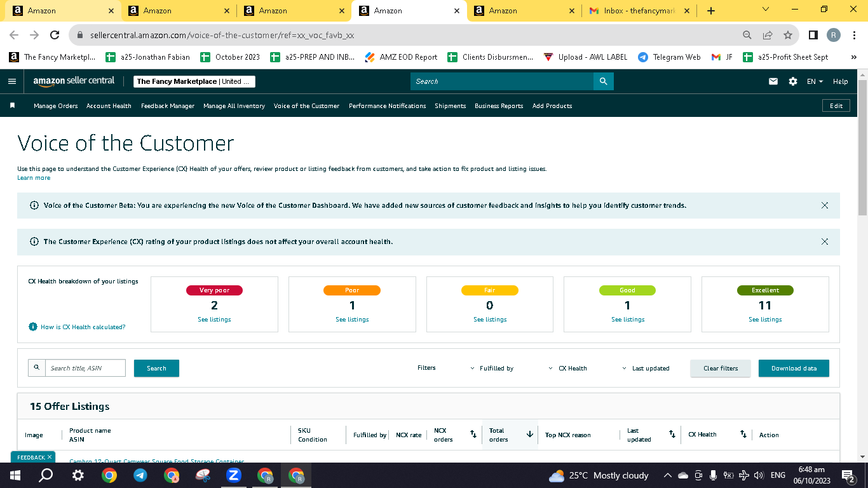See listings under Excellent
The height and width of the screenshot is (488, 868).
tap(765, 320)
